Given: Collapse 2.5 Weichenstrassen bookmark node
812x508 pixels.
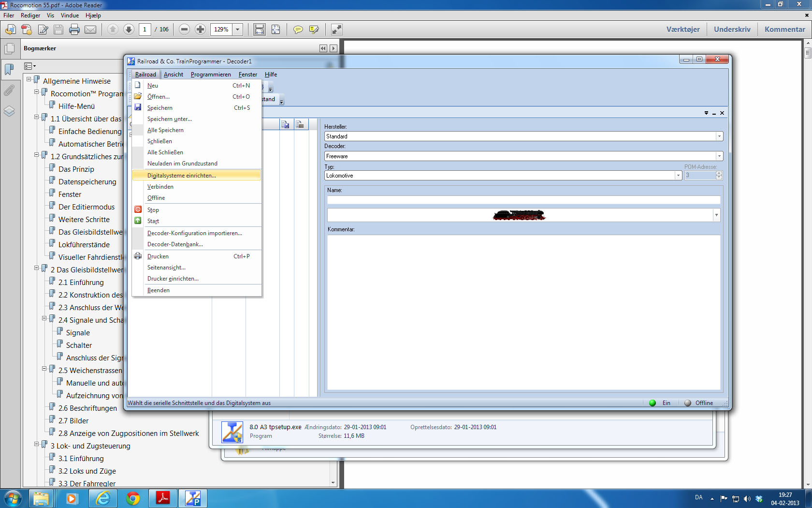Looking at the screenshot, I should [x=44, y=368].
